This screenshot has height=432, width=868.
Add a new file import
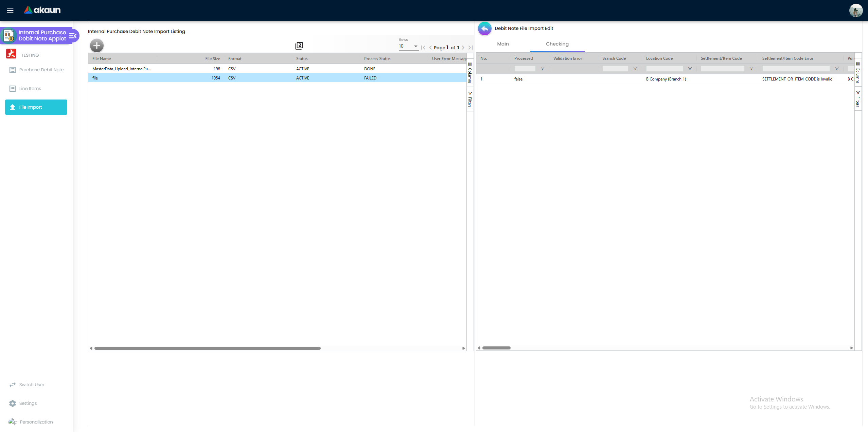(97, 46)
